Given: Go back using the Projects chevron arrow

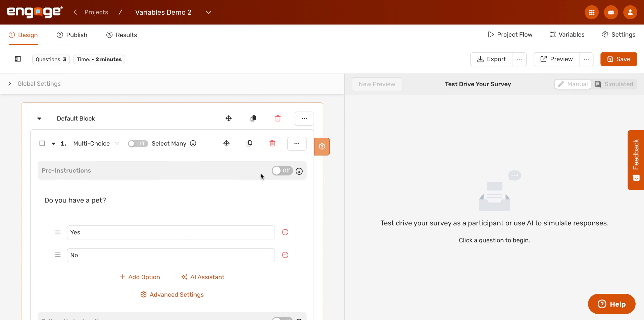Looking at the screenshot, I should tap(75, 12).
